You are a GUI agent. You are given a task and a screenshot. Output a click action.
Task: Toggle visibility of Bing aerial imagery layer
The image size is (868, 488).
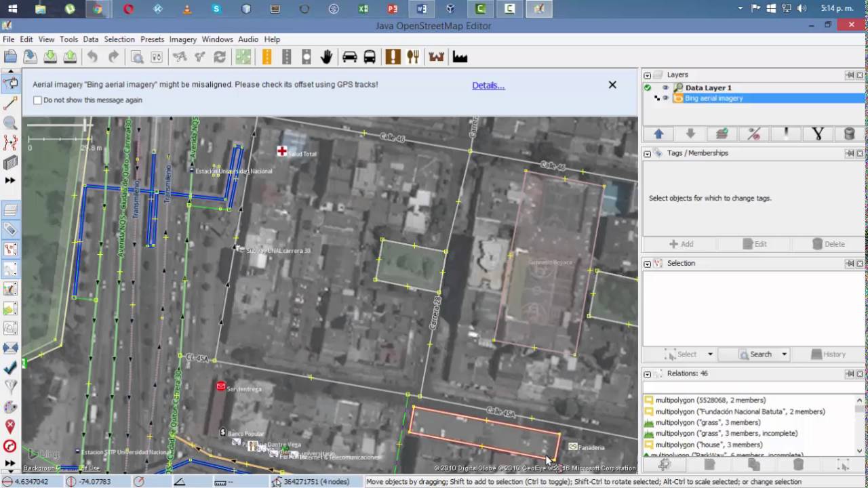click(665, 98)
